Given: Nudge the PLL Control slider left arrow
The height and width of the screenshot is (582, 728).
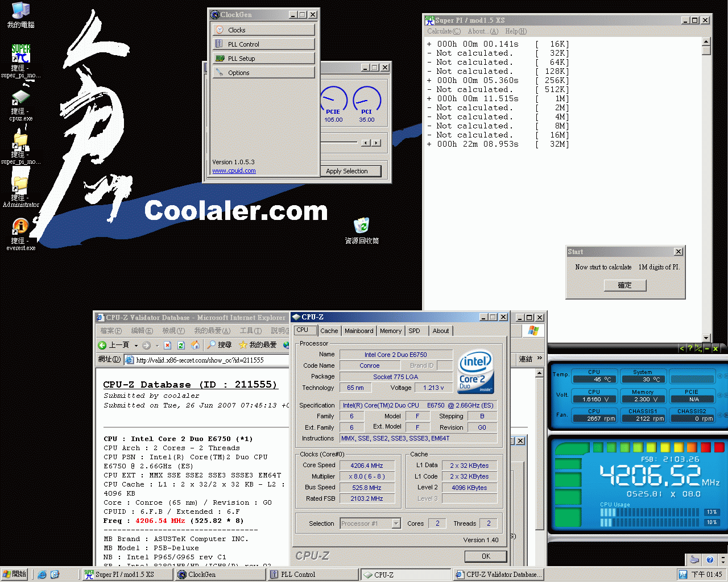Looking at the screenshot, I should 366,143.
